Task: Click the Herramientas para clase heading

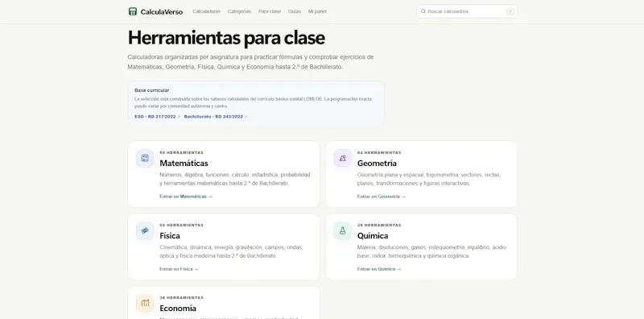Action: [x=226, y=38]
